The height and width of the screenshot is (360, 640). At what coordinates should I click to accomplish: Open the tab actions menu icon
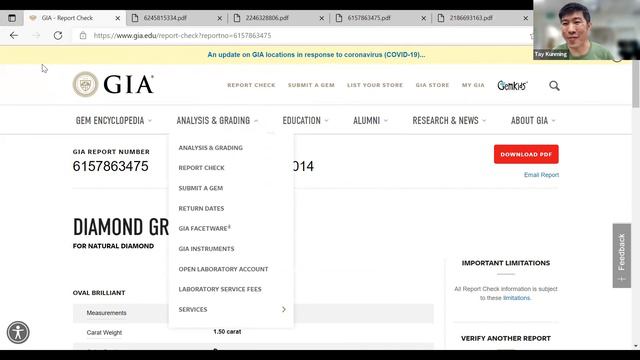(12, 18)
